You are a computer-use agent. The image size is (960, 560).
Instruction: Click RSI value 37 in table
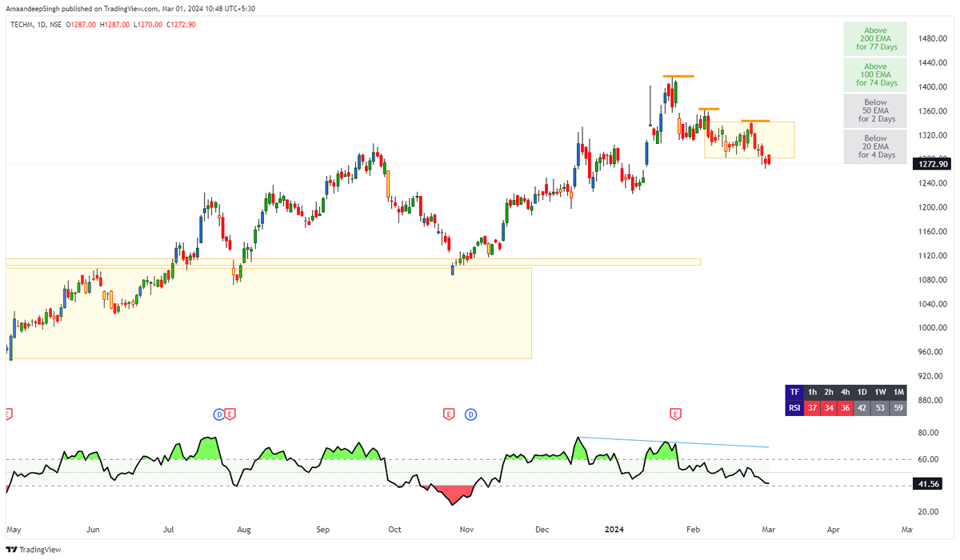pos(813,408)
